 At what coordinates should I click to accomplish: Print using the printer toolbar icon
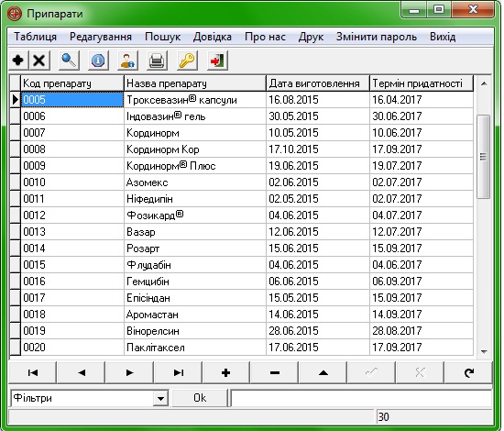[157, 61]
